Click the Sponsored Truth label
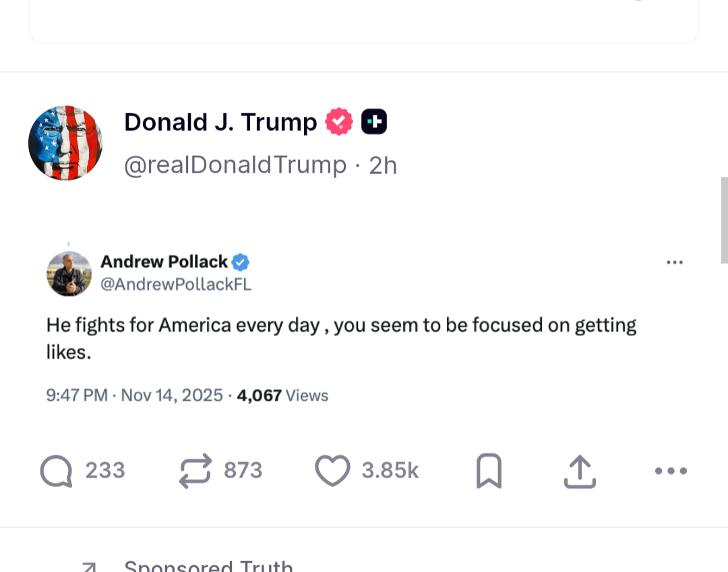Image resolution: width=728 pixels, height=572 pixels. coord(209,565)
